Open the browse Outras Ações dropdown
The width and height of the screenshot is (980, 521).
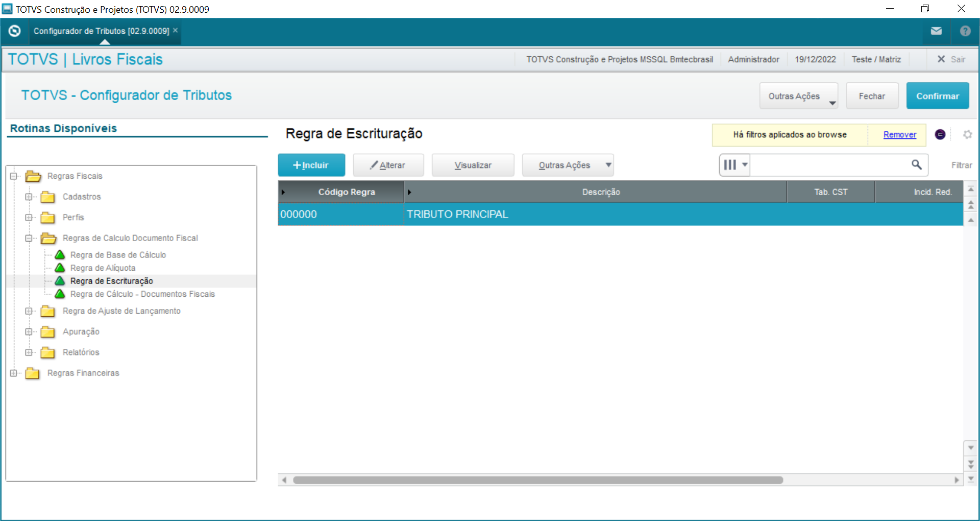[x=568, y=165]
